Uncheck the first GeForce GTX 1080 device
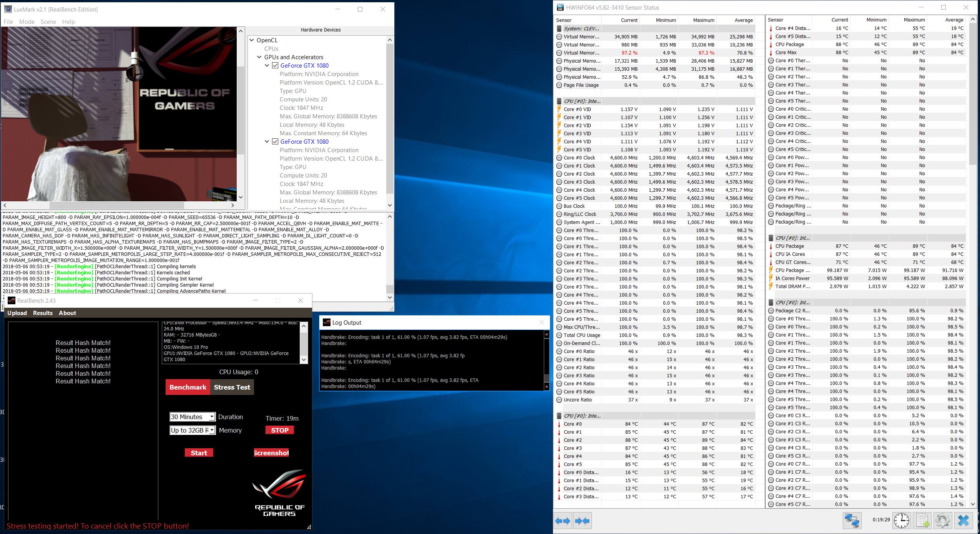Screen dimensions: 980x534 click(275, 65)
